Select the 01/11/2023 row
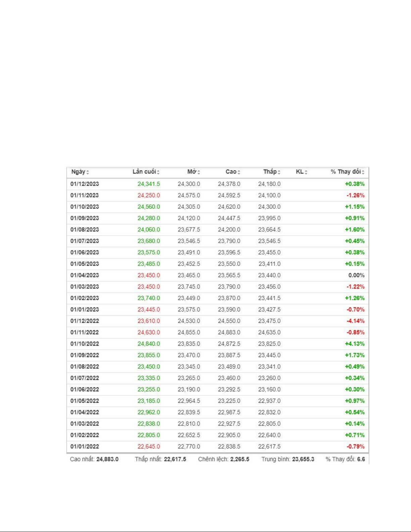 217,195
